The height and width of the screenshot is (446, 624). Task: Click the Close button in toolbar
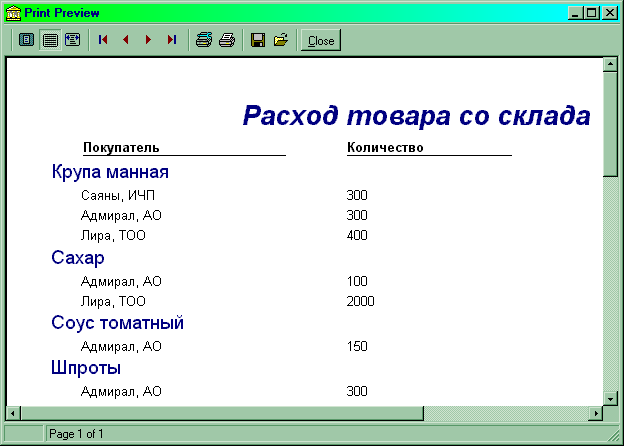321,41
